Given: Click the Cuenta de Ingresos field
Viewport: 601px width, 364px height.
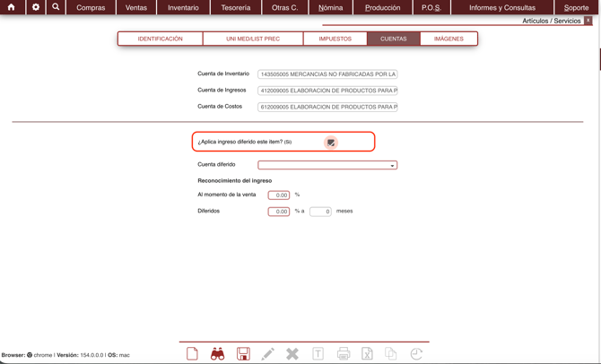Looking at the screenshot, I should click(327, 91).
